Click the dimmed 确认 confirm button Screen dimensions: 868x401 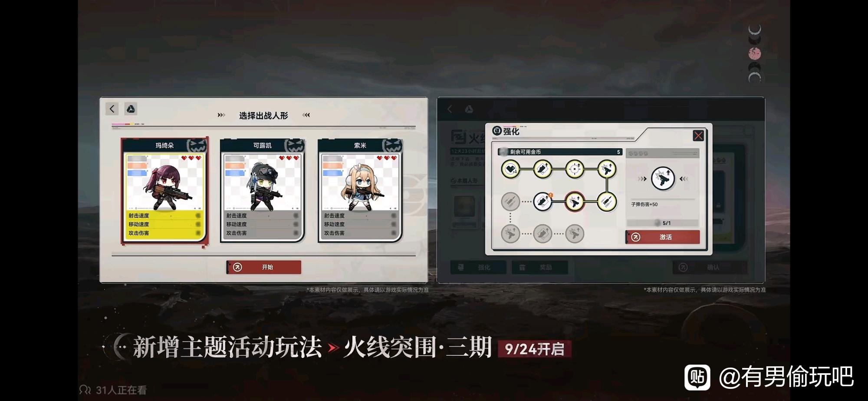pyautogui.click(x=710, y=267)
